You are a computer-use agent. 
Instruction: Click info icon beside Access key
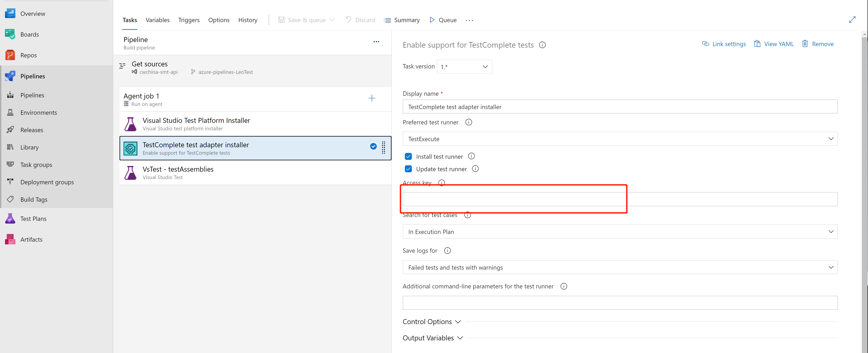tap(441, 182)
